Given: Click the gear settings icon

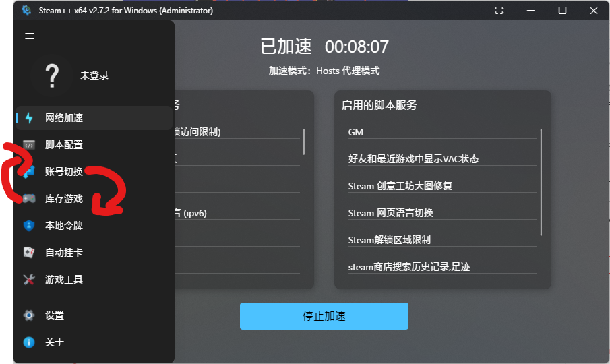Looking at the screenshot, I should pyautogui.click(x=29, y=315).
